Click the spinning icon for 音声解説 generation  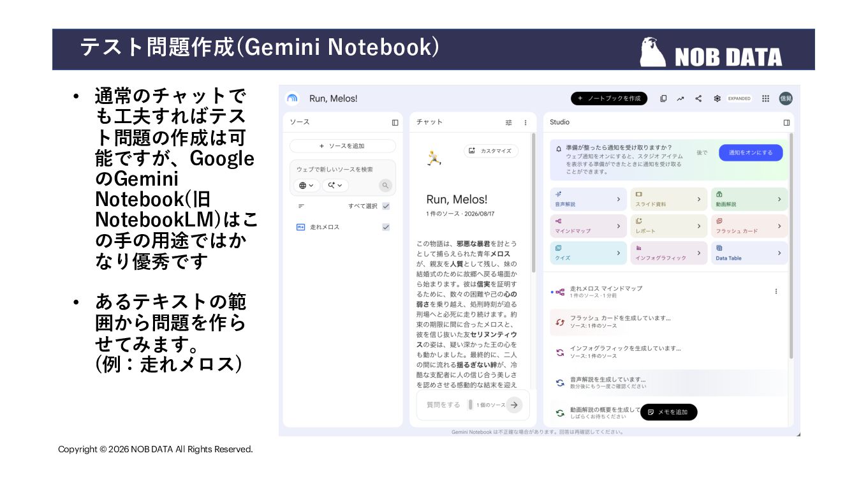tap(560, 383)
